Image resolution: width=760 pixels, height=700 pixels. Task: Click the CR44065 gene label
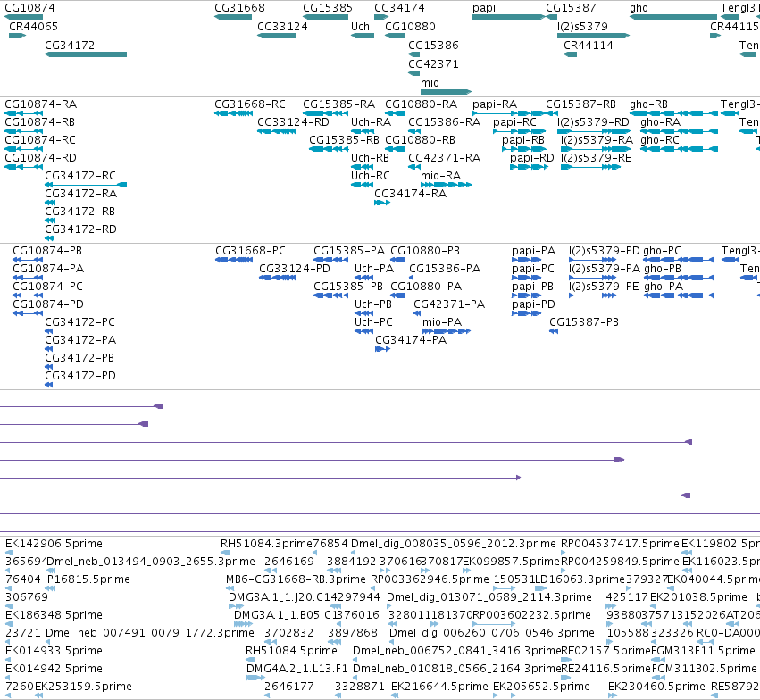[33, 26]
